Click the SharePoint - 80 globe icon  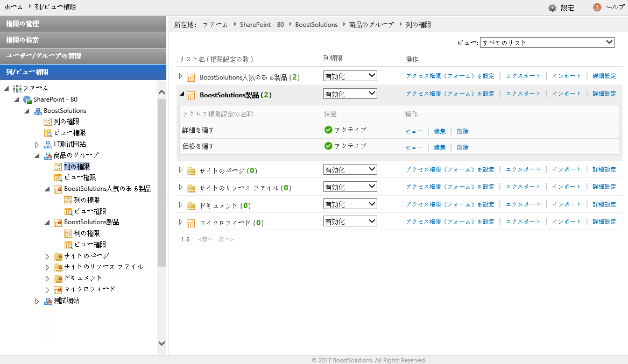pos(27,99)
